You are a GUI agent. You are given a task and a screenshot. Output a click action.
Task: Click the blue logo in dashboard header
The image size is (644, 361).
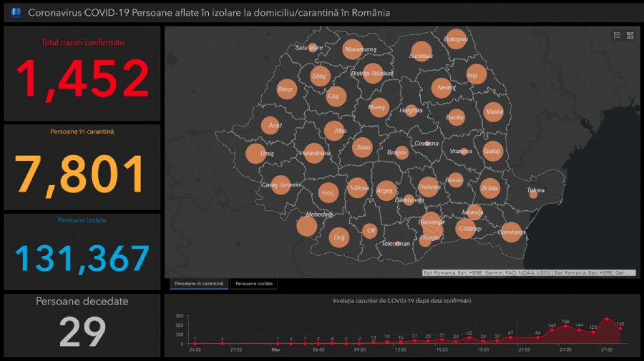click(x=16, y=12)
